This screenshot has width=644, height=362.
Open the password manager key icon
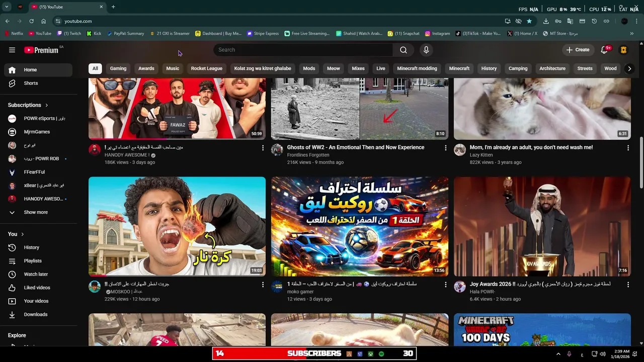pyautogui.click(x=558, y=21)
